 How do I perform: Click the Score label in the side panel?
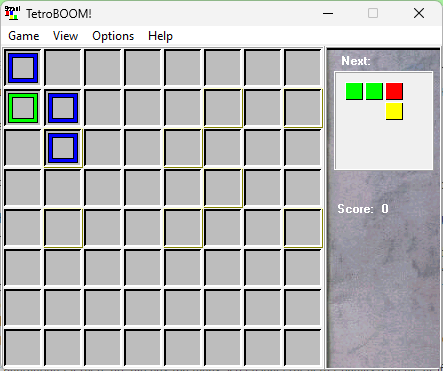pos(355,209)
